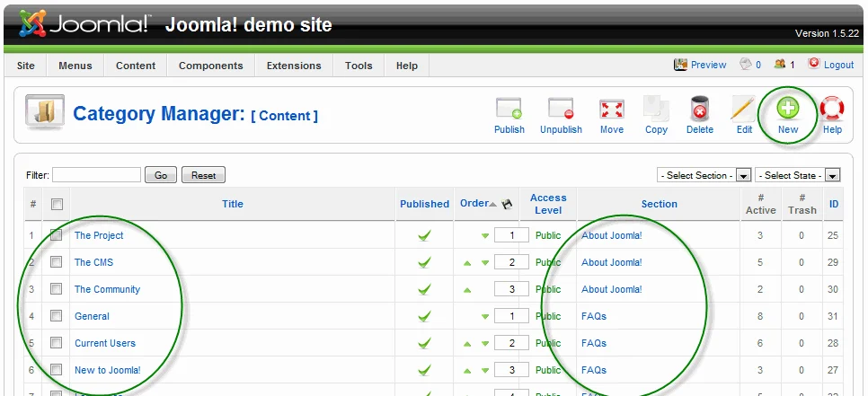This screenshot has width=868, height=396.
Task: Open the Menus menu
Action: coord(75,66)
